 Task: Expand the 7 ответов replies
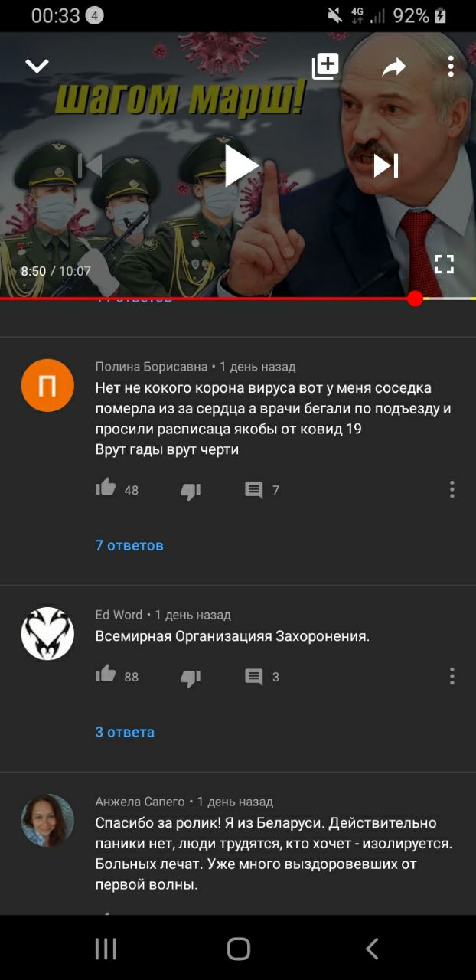129,545
